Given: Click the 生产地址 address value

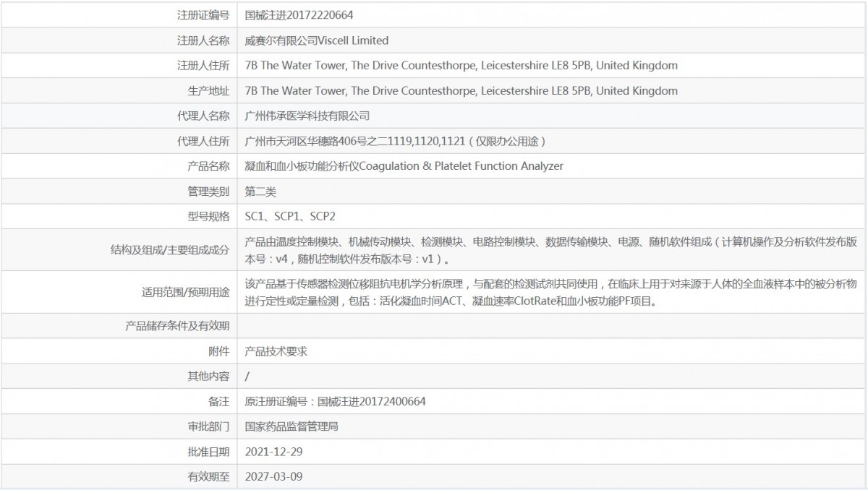Looking at the screenshot, I should tap(461, 91).
